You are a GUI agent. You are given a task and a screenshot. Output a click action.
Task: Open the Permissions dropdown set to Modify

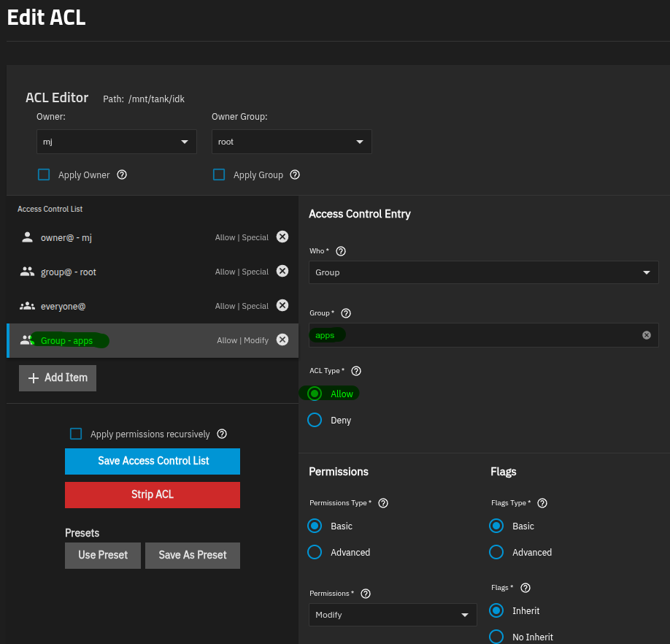pos(393,615)
